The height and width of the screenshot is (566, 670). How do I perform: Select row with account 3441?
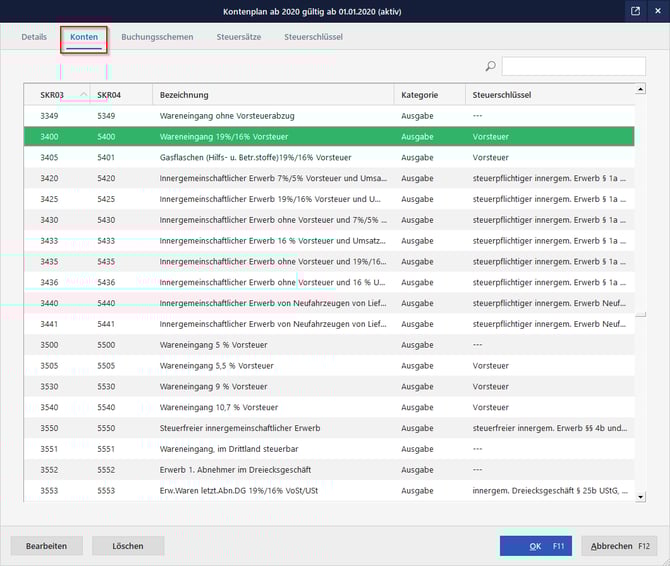(329, 324)
